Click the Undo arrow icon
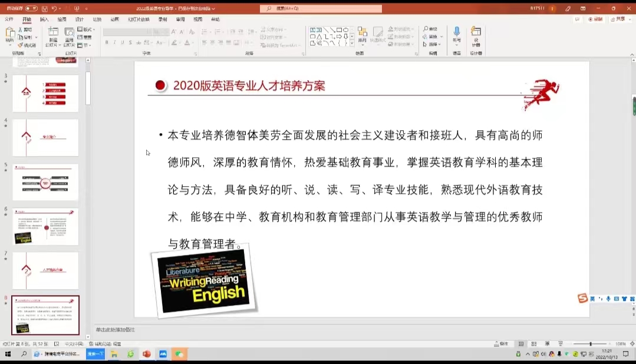Screen dimensions: 636x364 (x=54, y=8)
